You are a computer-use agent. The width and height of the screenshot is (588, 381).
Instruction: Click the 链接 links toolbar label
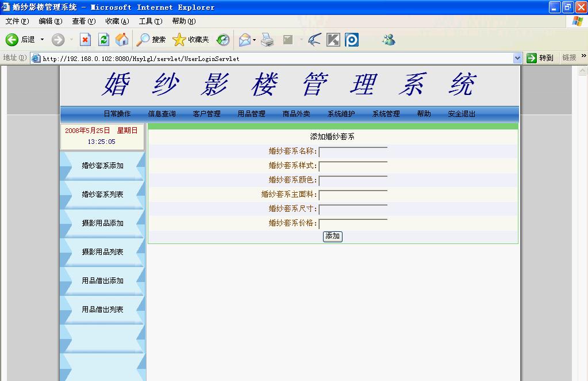point(569,58)
